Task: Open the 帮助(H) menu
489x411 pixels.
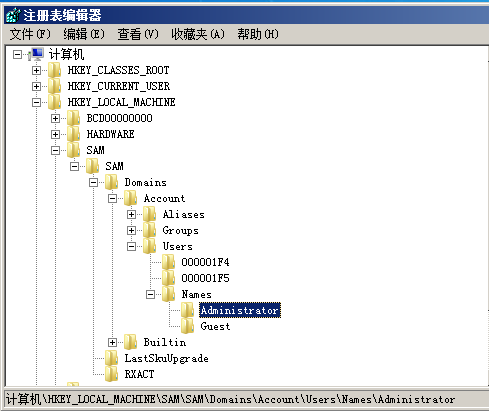Action: pos(258,34)
